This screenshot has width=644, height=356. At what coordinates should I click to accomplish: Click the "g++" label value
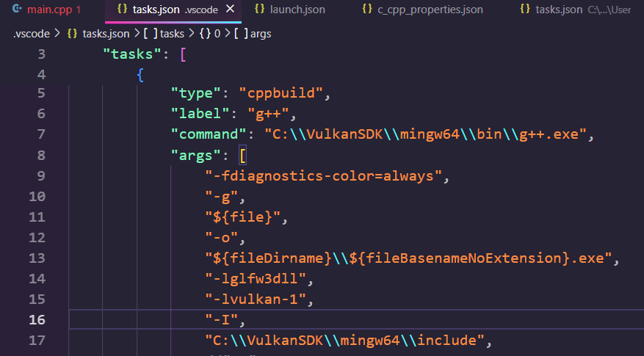point(268,113)
